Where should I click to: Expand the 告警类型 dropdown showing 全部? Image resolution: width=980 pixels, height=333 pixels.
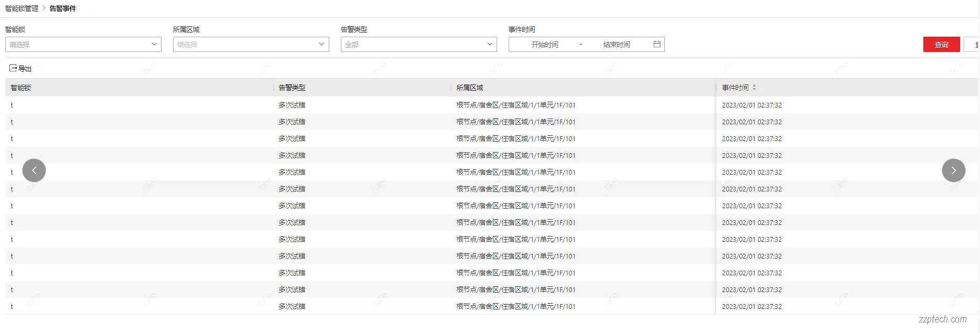(419, 45)
